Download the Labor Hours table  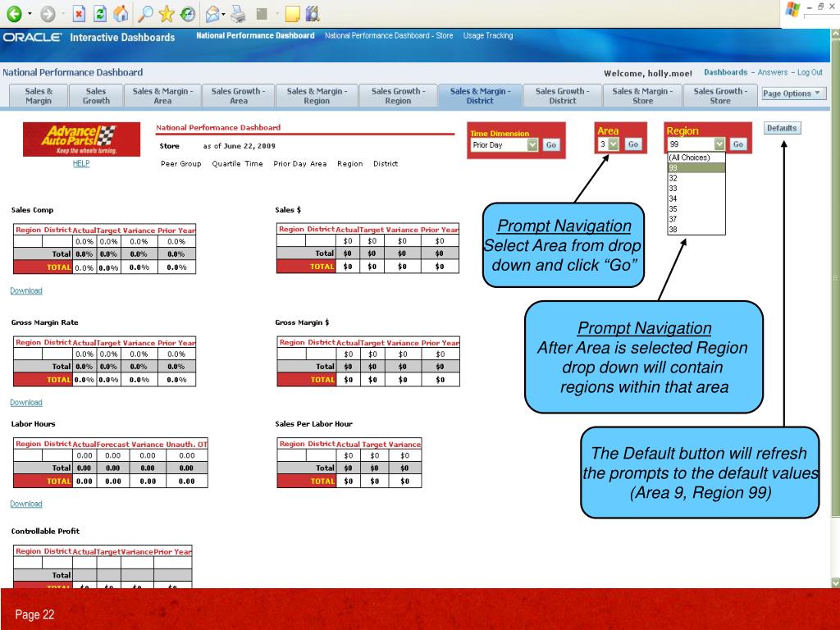[x=26, y=504]
